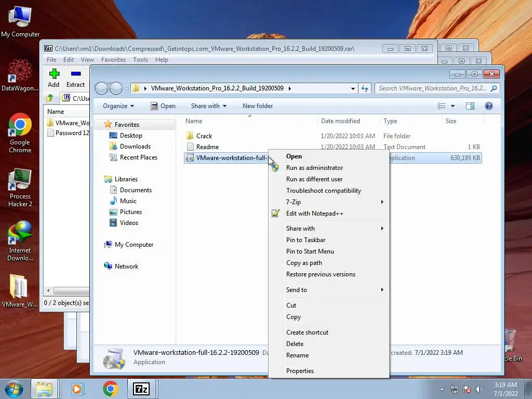Open Share with toolbar dropdown
Screen dimensions: 532x399
coord(209,106)
